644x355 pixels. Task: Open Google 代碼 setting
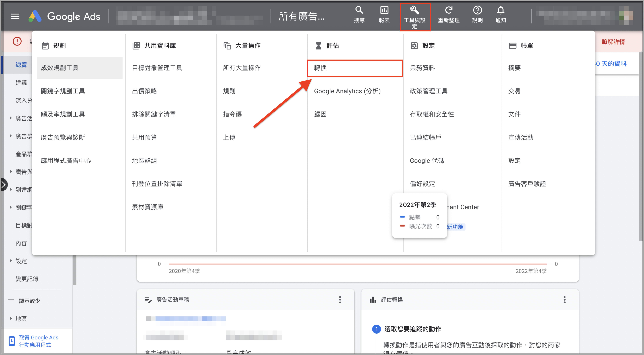[x=427, y=161]
